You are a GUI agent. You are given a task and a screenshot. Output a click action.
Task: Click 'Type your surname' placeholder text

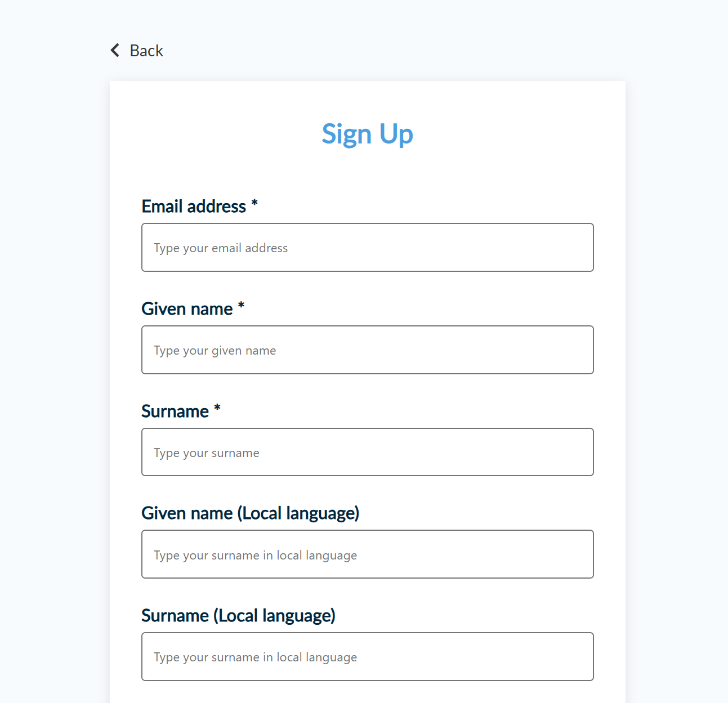coord(206,452)
